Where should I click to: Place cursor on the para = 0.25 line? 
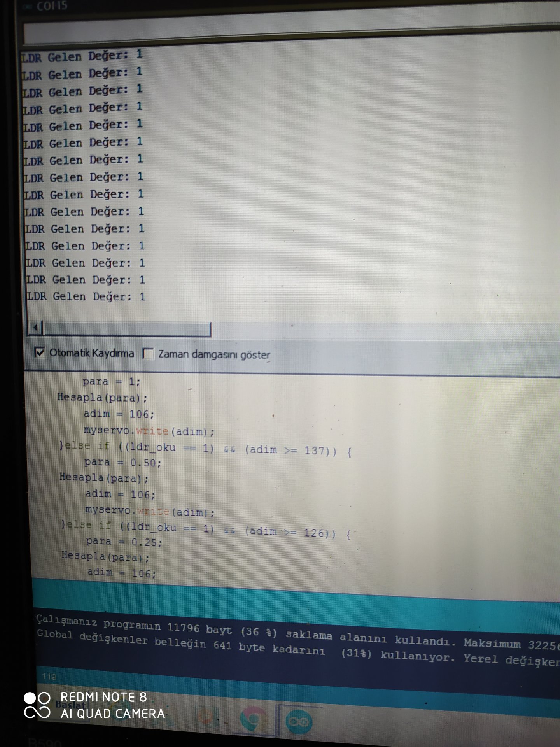point(124,542)
